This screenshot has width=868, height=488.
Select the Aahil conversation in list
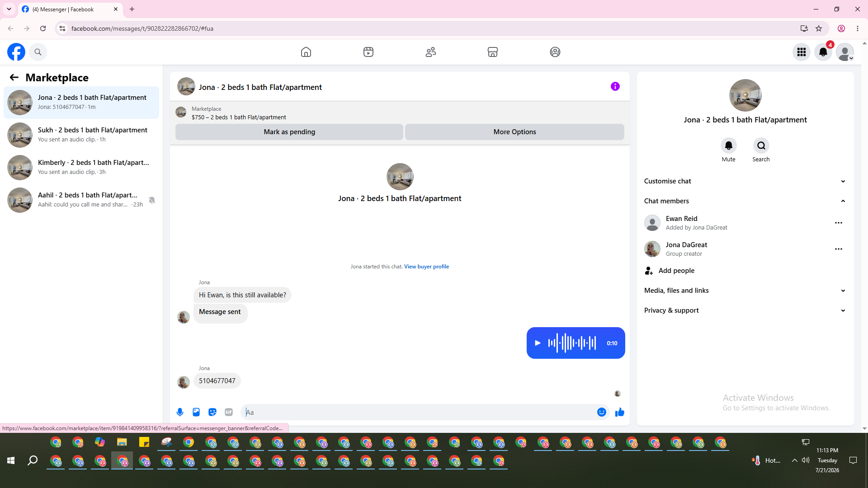point(81,200)
